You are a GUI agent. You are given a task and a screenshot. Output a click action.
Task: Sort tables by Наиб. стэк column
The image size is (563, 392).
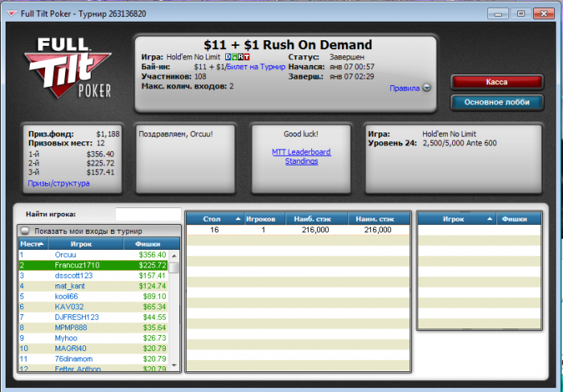(317, 218)
